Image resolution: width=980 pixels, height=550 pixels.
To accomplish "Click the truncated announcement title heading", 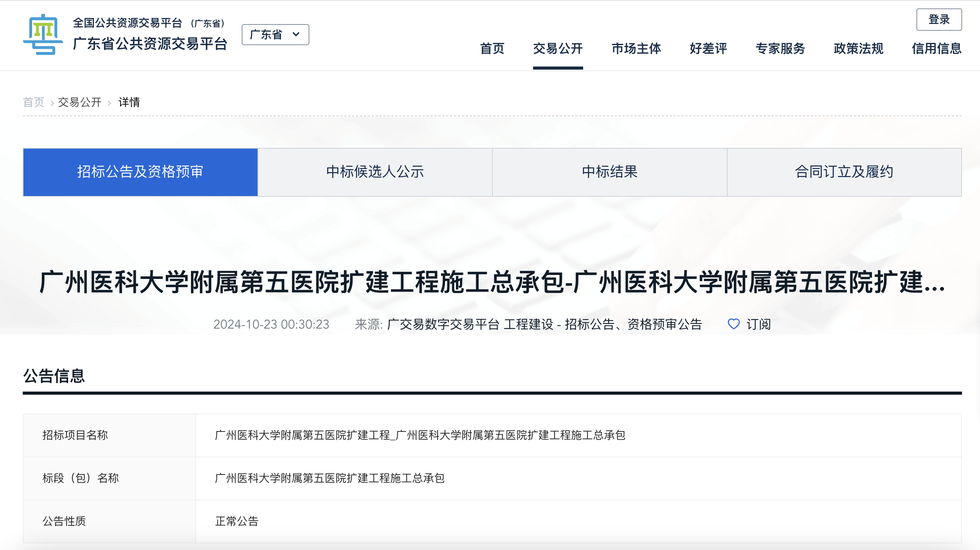I will coord(492,282).
